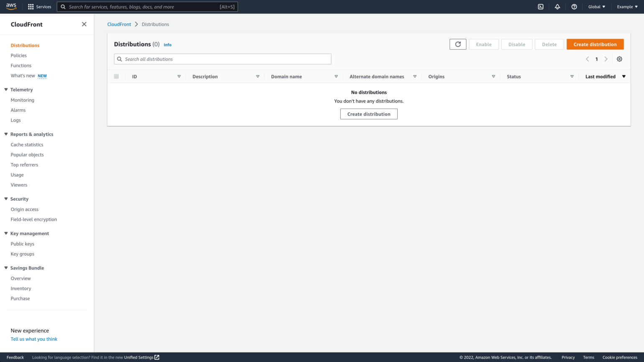Toggle the select-all distributions checkbox
Image resolution: width=644 pixels, height=362 pixels.
[x=116, y=76]
